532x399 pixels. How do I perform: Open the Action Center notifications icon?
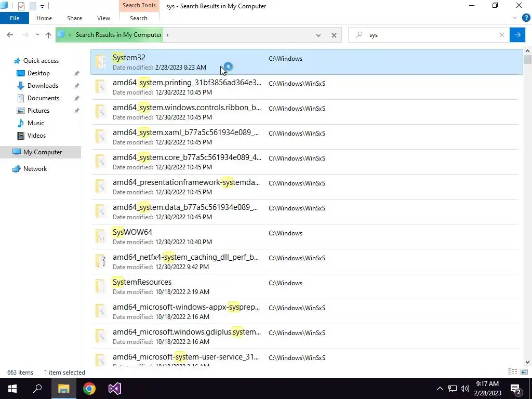pos(515,389)
